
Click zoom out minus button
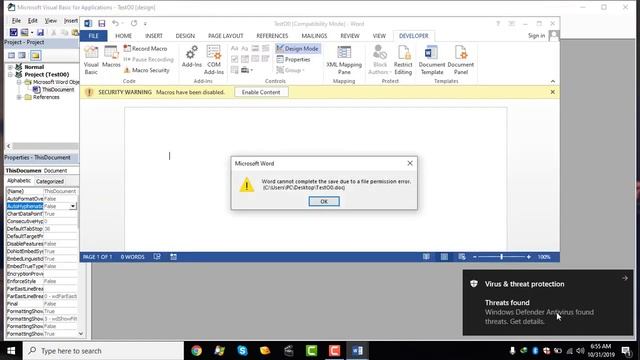point(475,257)
